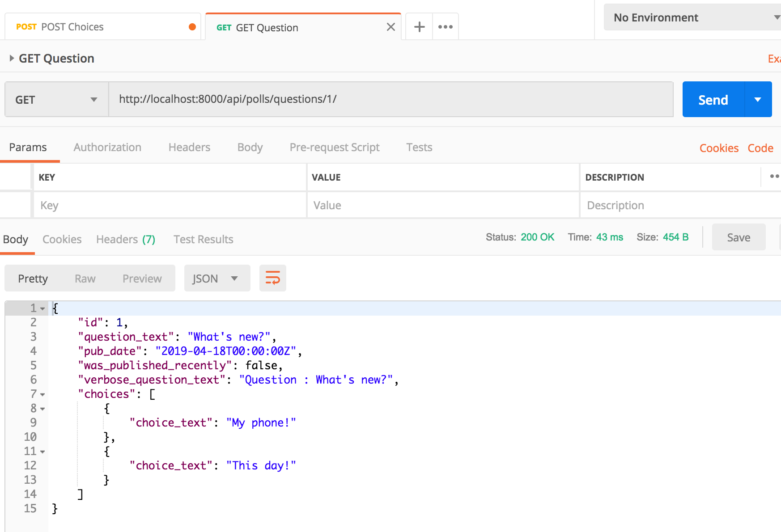The height and width of the screenshot is (532, 781).
Task: Collapse JSON root object at line 1
Action: (42, 308)
